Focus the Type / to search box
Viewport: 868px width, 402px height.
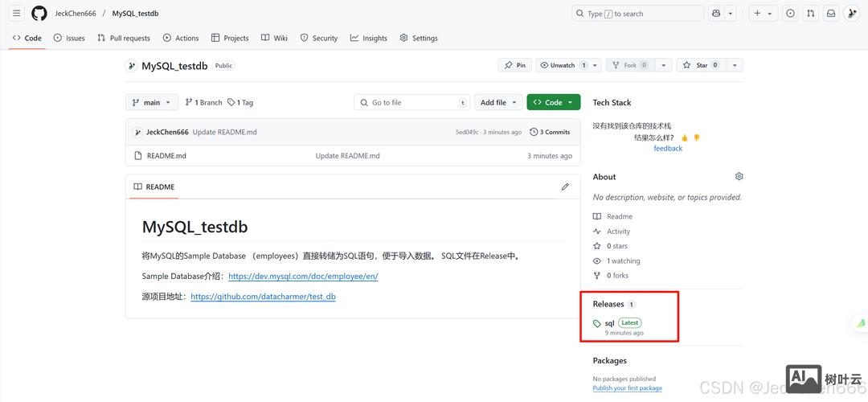(637, 14)
